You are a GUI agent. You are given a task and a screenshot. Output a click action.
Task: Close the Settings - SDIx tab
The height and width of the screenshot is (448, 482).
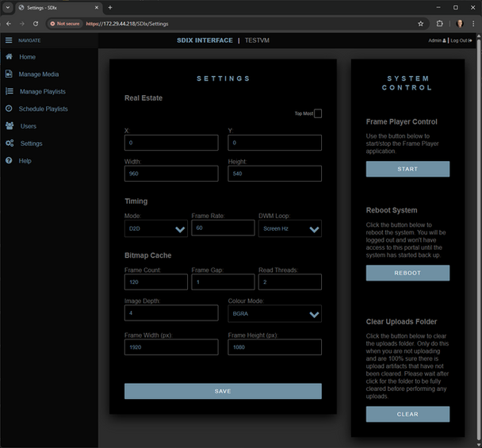pyautogui.click(x=97, y=7)
